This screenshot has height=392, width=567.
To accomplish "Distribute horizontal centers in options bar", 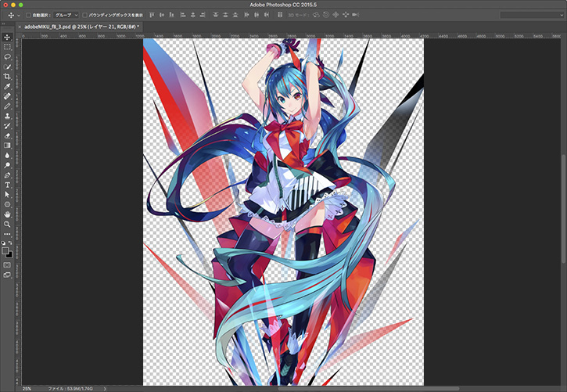I will tap(257, 15).
